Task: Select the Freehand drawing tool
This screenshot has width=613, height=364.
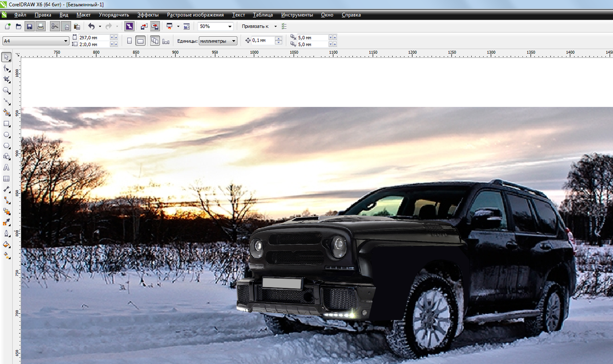Action: click(7, 101)
